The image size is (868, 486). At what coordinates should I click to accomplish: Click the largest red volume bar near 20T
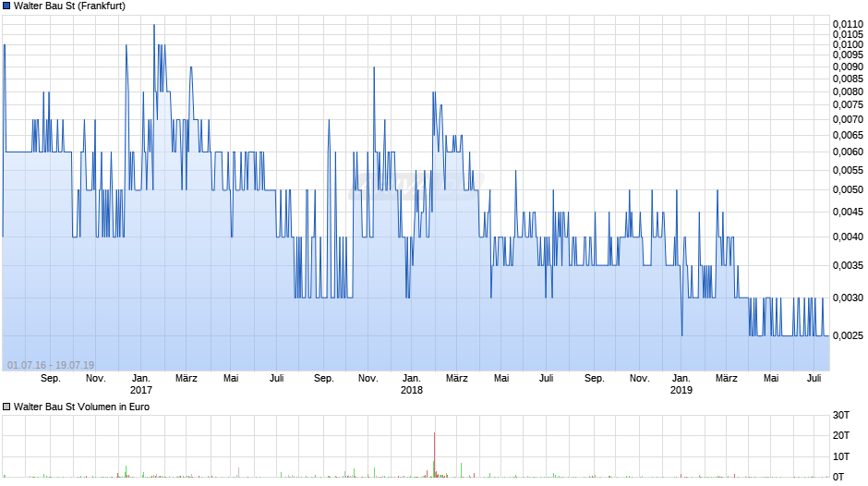click(x=435, y=455)
